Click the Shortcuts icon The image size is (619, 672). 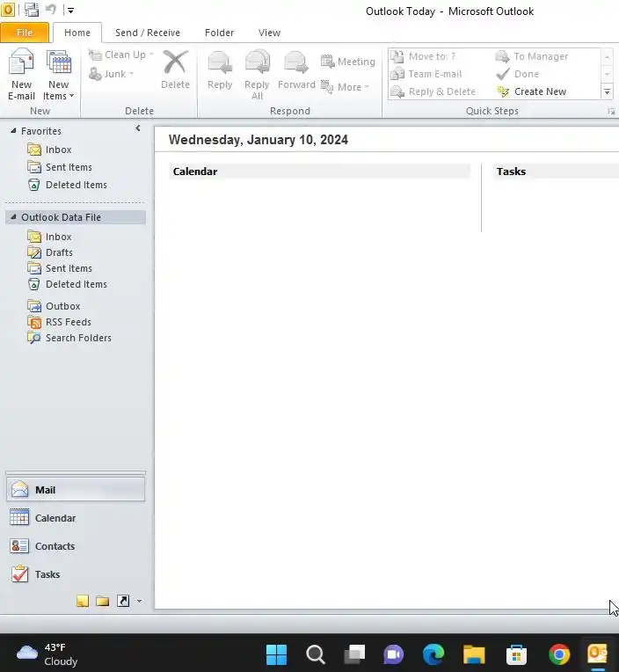(x=123, y=601)
